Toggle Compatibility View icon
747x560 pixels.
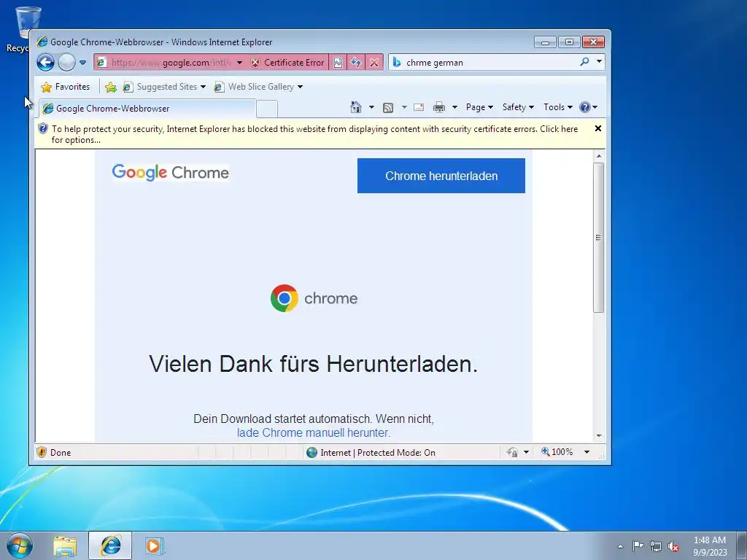[x=338, y=63]
